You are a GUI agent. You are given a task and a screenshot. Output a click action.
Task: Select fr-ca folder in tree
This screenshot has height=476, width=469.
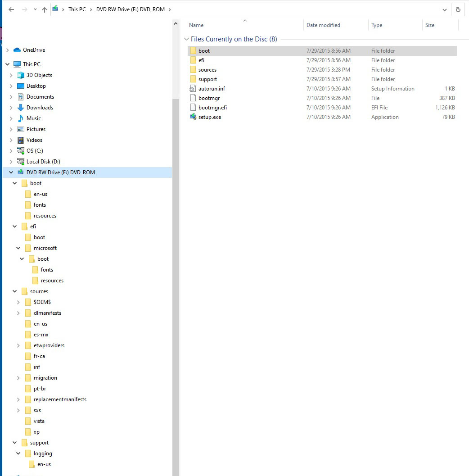point(39,356)
